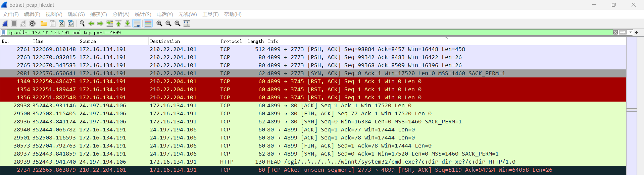Image resolution: width=644 pixels, height=175 pixels.
Task: Jump to the first packet
Action: (x=118, y=23)
